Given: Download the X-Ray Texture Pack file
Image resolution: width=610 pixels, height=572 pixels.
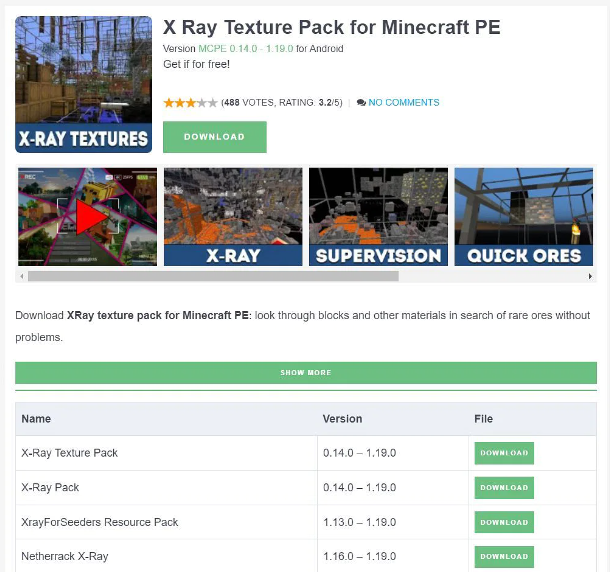Looking at the screenshot, I should pos(504,453).
